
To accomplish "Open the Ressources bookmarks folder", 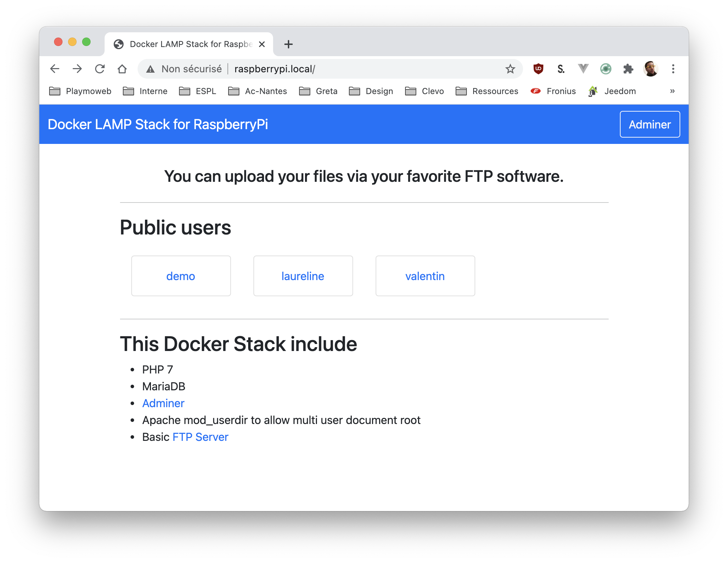I will [487, 91].
